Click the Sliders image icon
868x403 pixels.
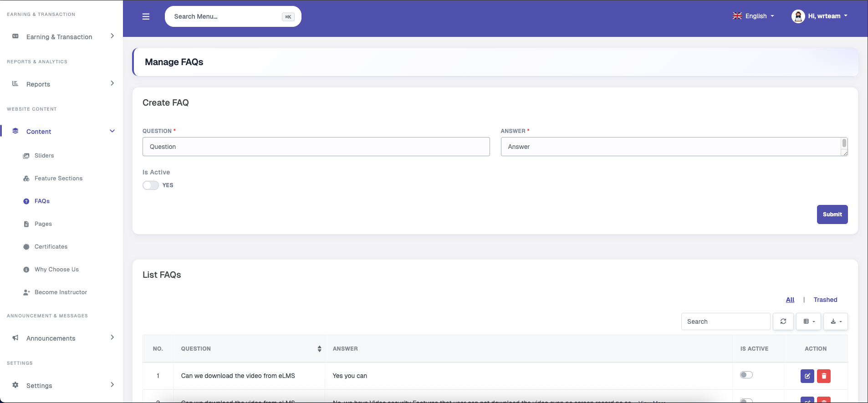pos(26,156)
